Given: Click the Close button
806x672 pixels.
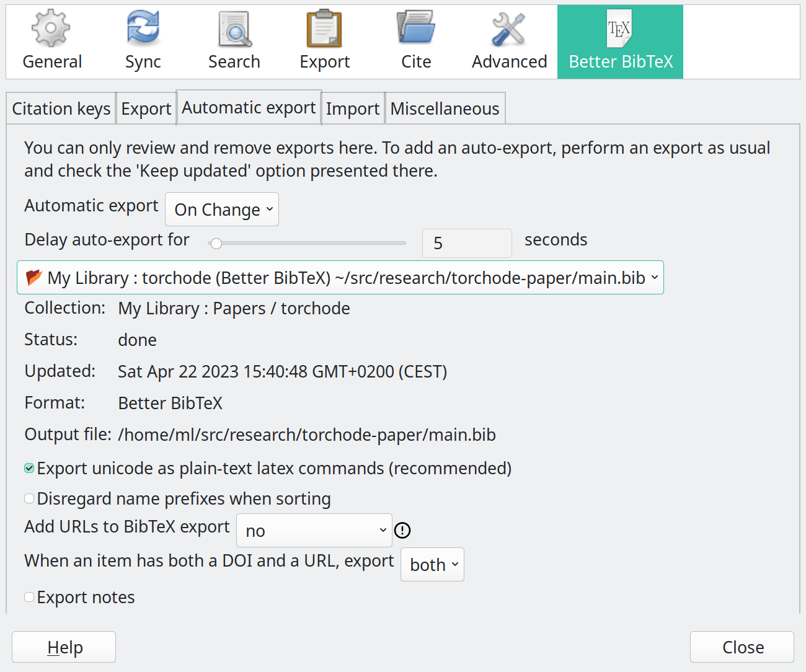Looking at the screenshot, I should point(742,647).
